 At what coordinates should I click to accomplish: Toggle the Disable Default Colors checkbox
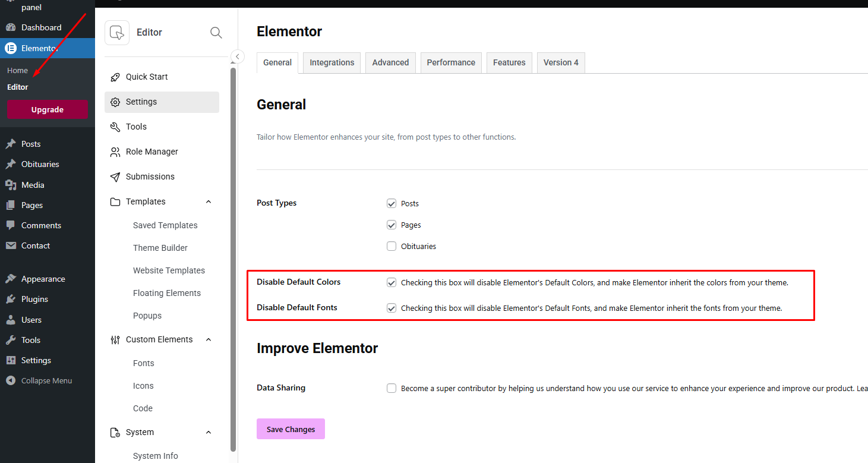coord(392,282)
